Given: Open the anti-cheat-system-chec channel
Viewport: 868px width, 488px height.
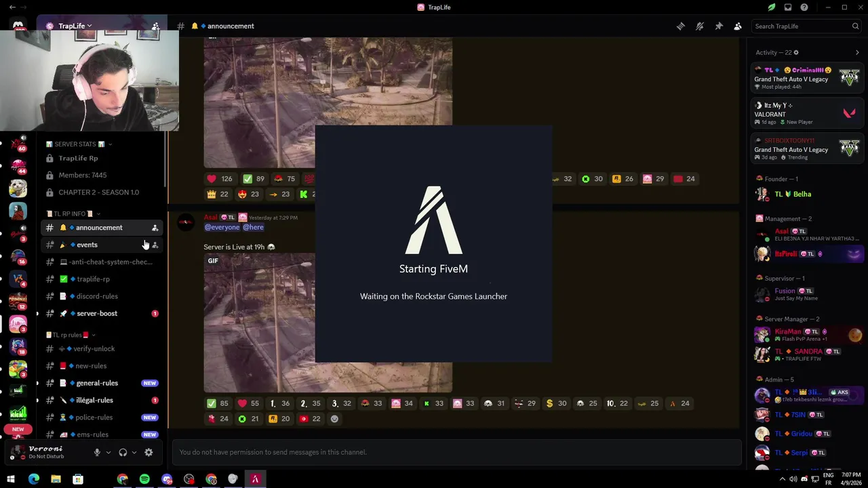Looking at the screenshot, I should (x=101, y=262).
